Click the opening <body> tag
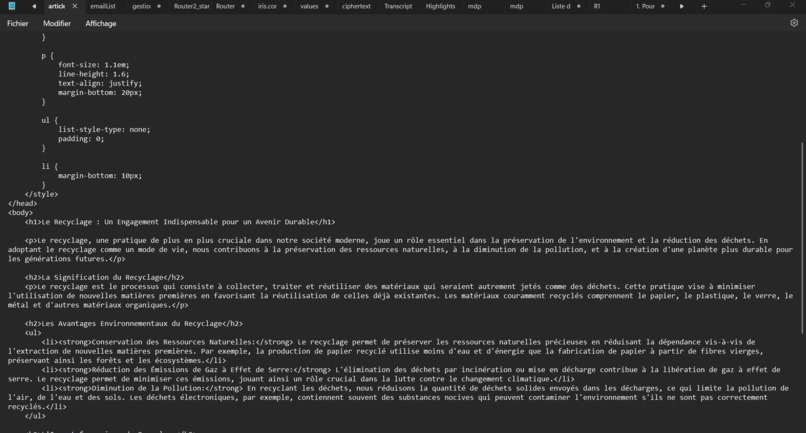 [x=20, y=213]
